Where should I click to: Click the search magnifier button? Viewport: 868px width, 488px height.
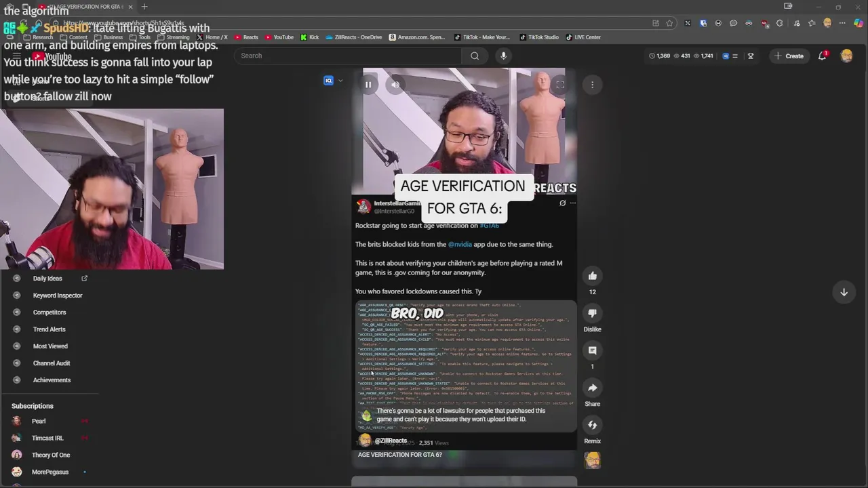point(475,56)
